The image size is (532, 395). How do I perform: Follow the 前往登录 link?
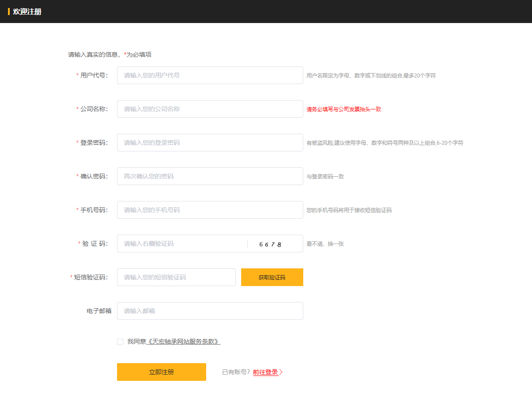click(x=266, y=372)
